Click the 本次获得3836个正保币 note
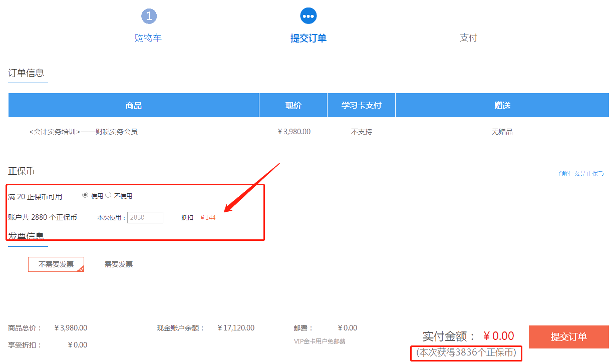Viewport: 612px width, 364px height. pyautogui.click(x=466, y=353)
